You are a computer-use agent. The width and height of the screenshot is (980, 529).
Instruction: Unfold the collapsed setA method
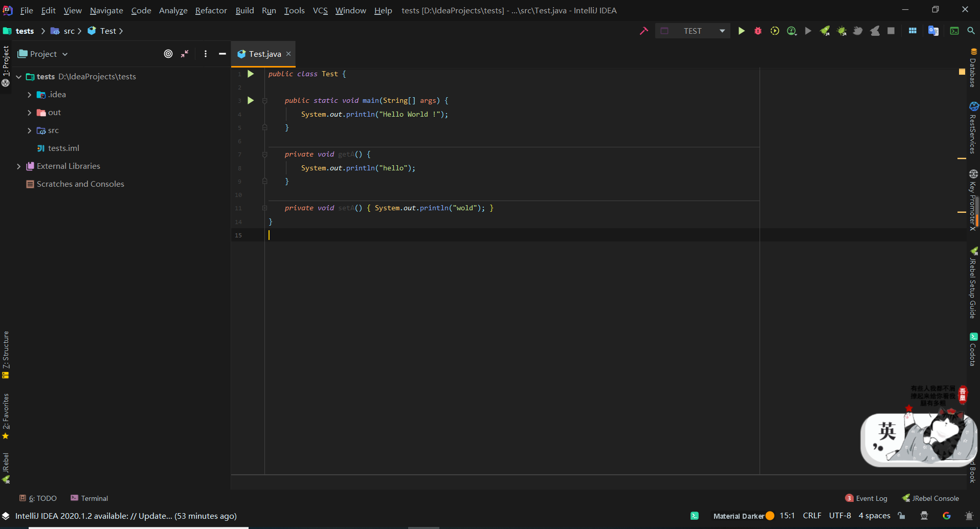click(264, 208)
